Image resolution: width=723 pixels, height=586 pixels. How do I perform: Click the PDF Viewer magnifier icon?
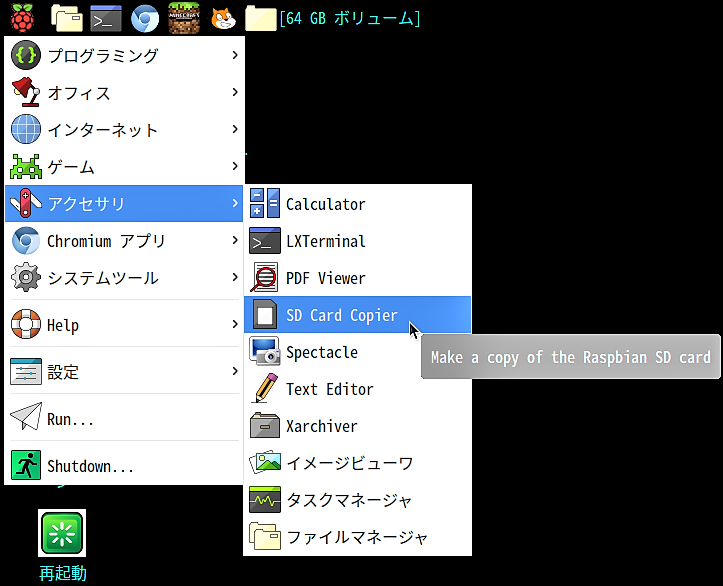[x=264, y=278]
